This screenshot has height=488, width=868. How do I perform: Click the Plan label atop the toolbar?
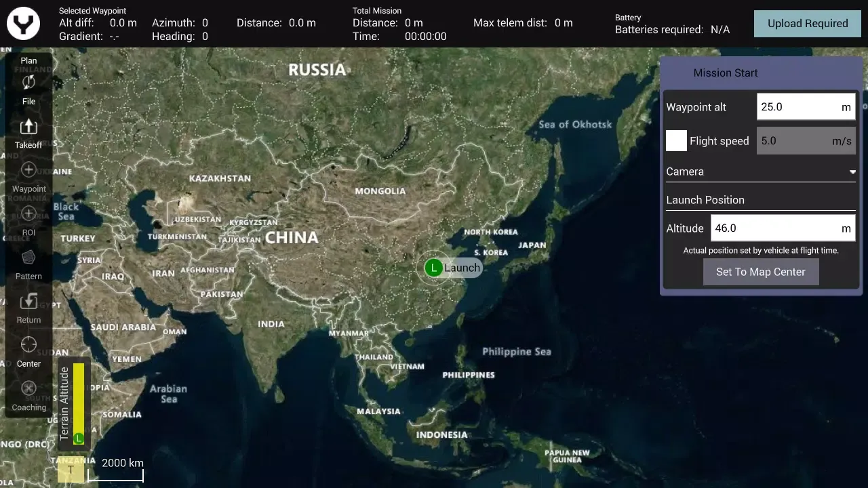coord(28,60)
